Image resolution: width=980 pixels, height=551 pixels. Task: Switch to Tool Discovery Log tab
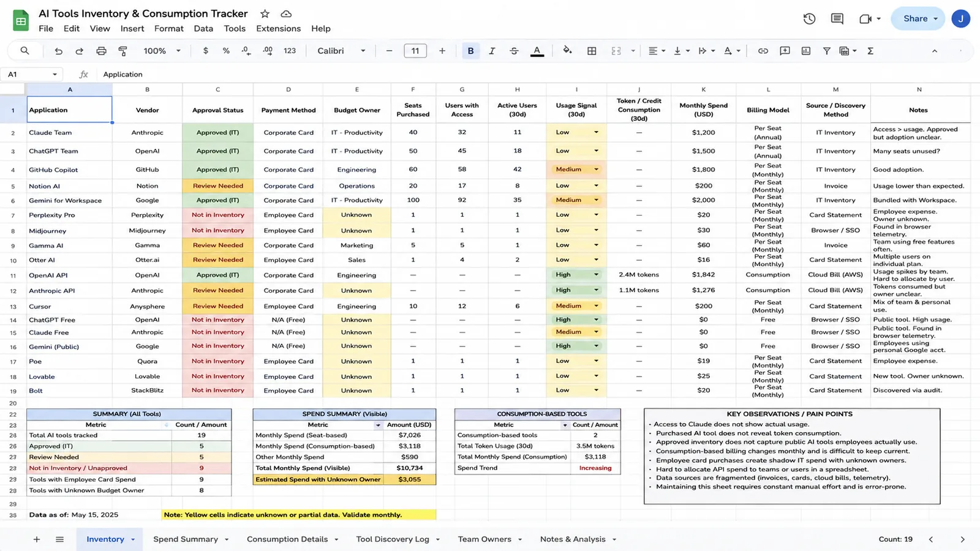pyautogui.click(x=393, y=539)
